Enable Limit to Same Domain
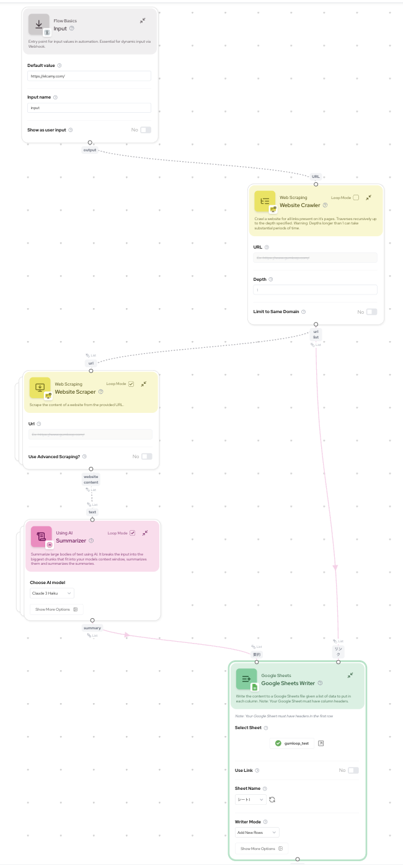 [x=371, y=312]
